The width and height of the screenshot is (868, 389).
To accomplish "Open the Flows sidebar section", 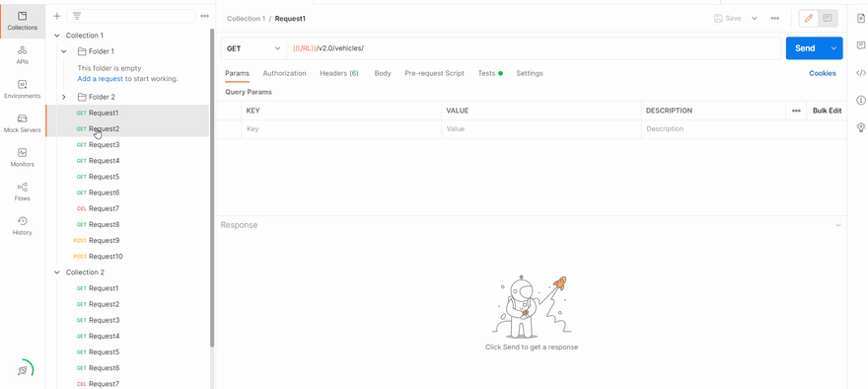I will pos(22,193).
